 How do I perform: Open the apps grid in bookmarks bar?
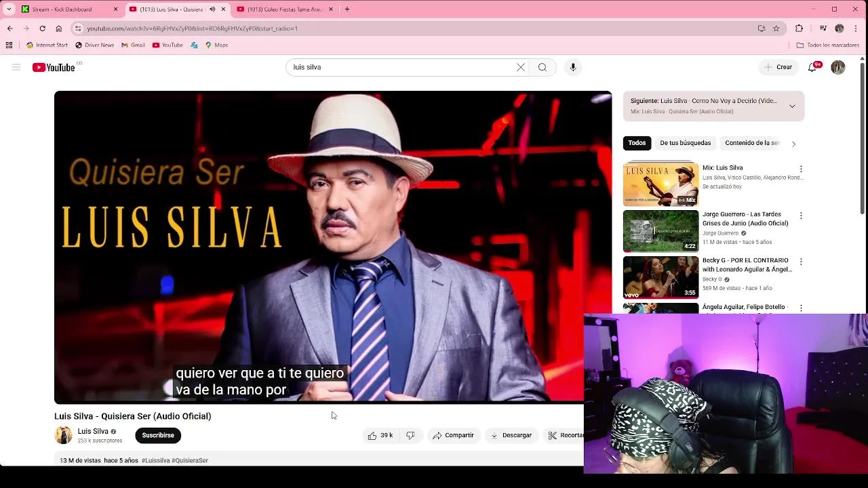click(x=9, y=45)
